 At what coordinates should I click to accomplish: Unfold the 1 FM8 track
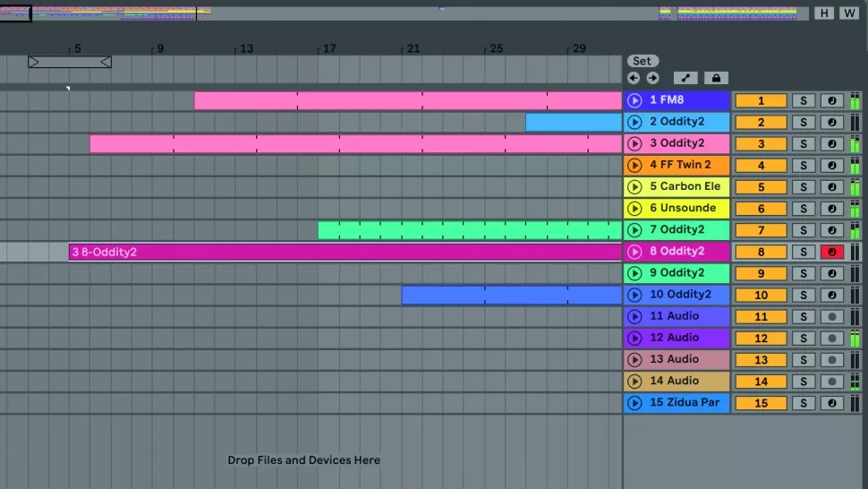tap(634, 101)
